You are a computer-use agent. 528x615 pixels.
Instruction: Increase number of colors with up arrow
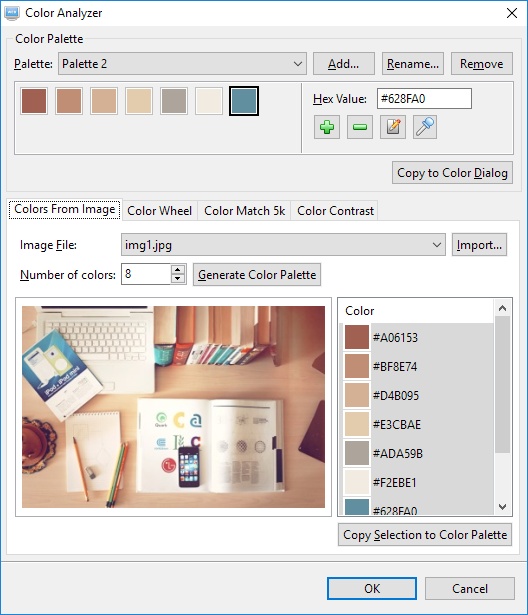pyautogui.click(x=178, y=270)
